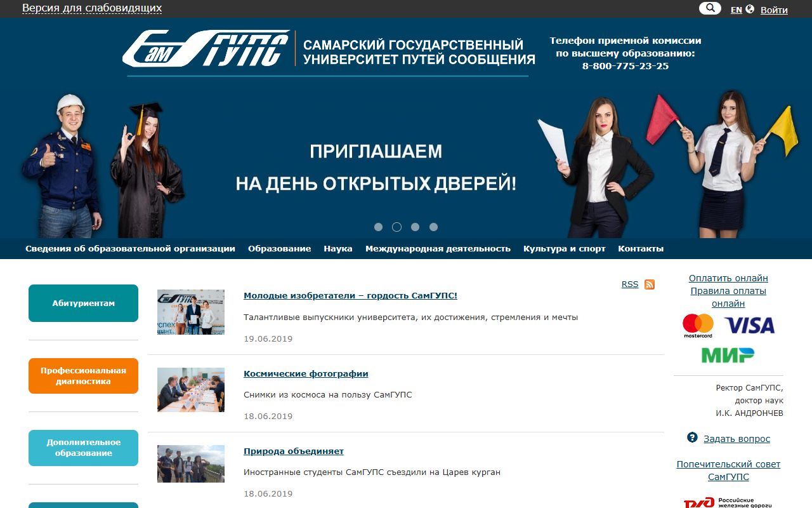Click the Войти login link
The image size is (812, 508).
(x=774, y=10)
